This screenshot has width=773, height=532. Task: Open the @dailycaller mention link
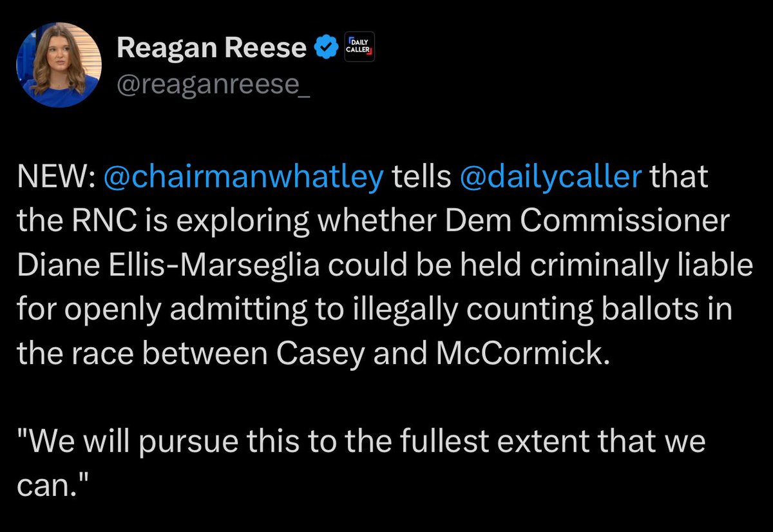tap(551, 178)
